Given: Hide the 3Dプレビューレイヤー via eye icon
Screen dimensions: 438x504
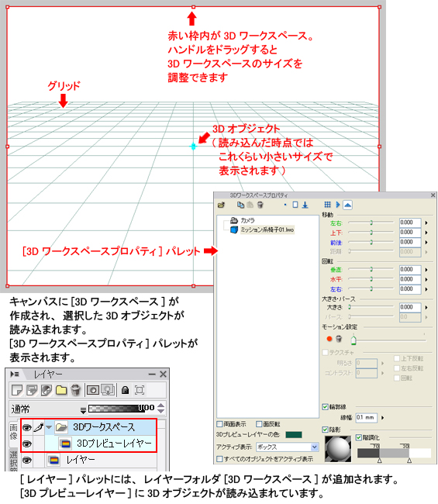Looking at the screenshot, I should pos(26,444).
